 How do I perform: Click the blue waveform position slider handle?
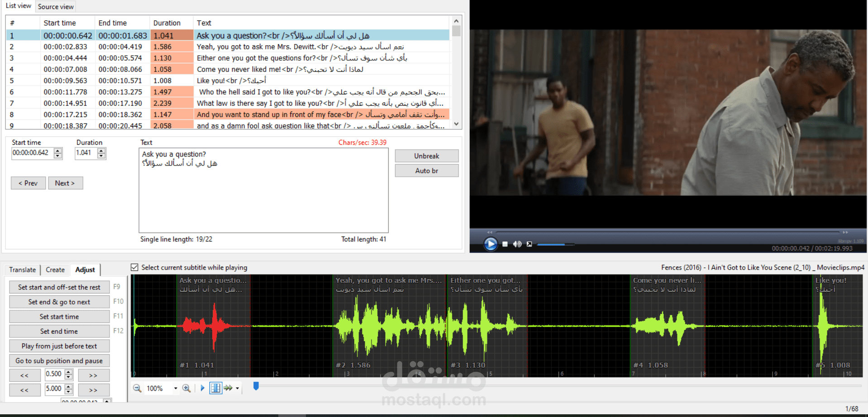point(256,386)
